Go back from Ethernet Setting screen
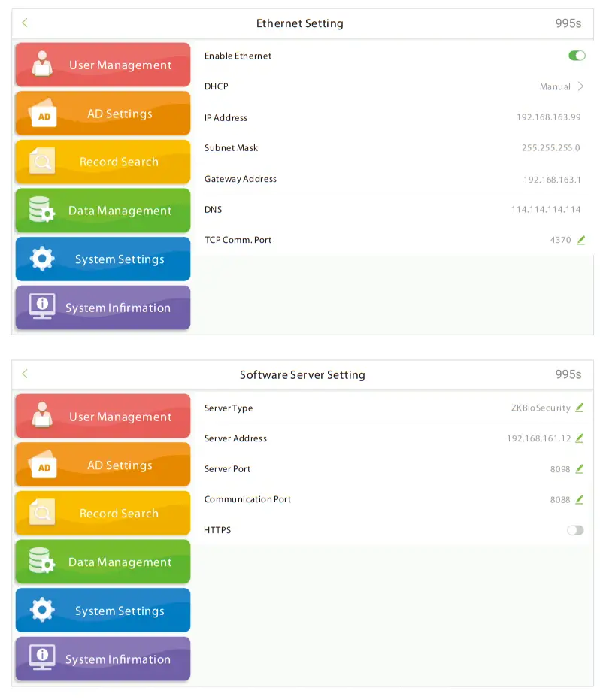This screenshot has width=600, height=700. [x=25, y=23]
